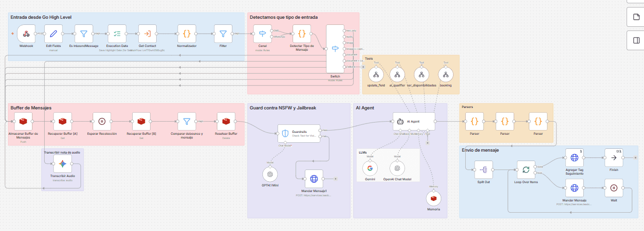The width and height of the screenshot is (644, 231).
Task: Open the Split Out node
Action: (484, 169)
